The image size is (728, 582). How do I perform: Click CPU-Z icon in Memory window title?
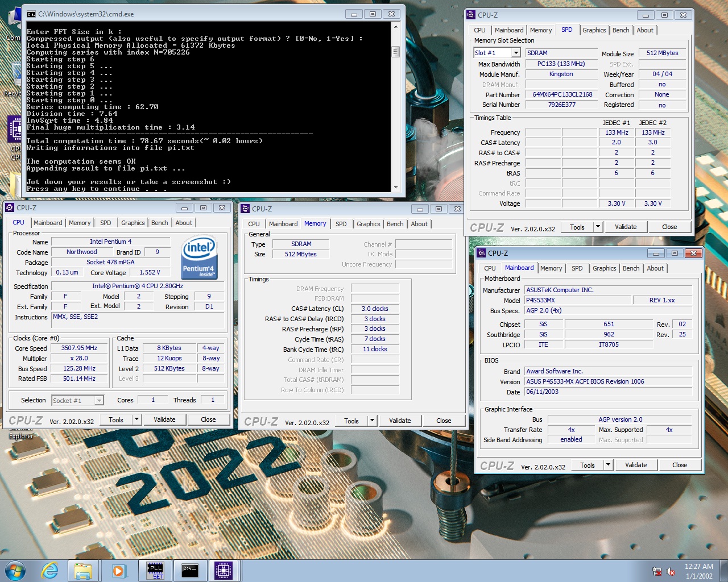246,209
